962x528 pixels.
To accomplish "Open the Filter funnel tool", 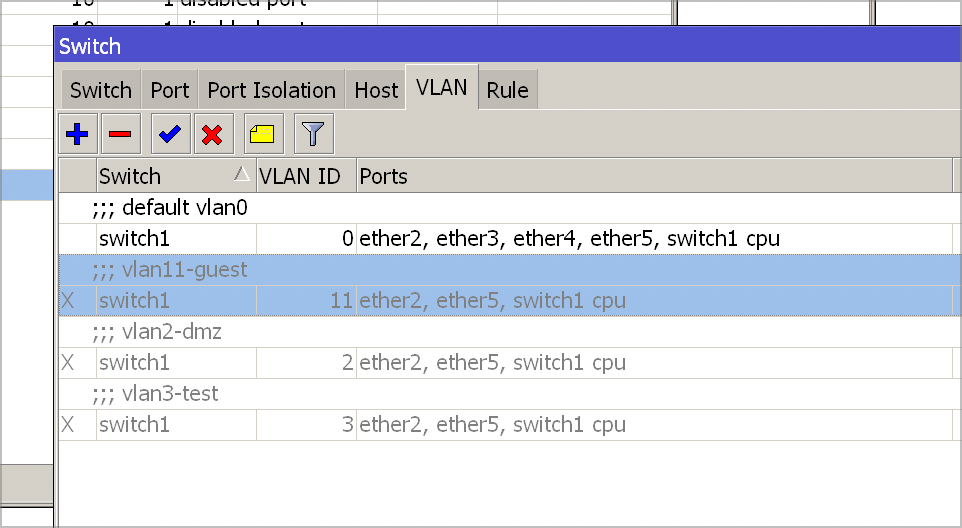I will tap(313, 133).
